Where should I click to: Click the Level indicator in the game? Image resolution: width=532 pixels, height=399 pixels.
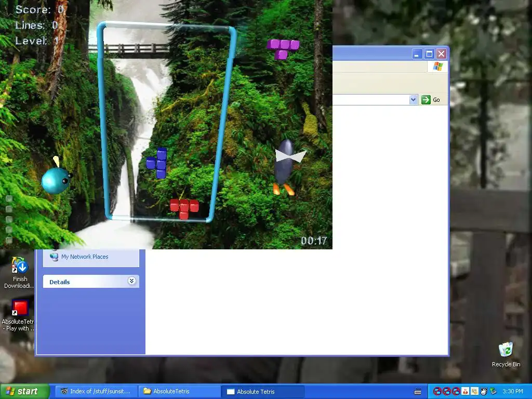tap(37, 41)
